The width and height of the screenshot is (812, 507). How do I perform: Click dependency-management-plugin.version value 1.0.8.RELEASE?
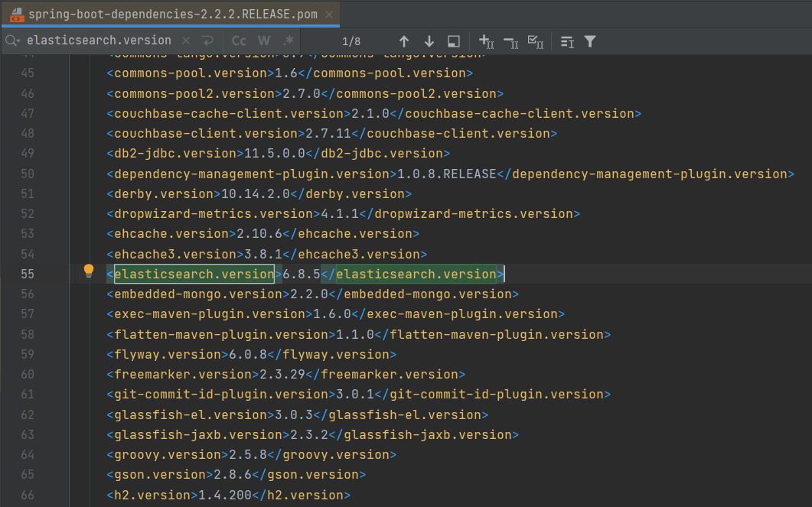tap(447, 174)
